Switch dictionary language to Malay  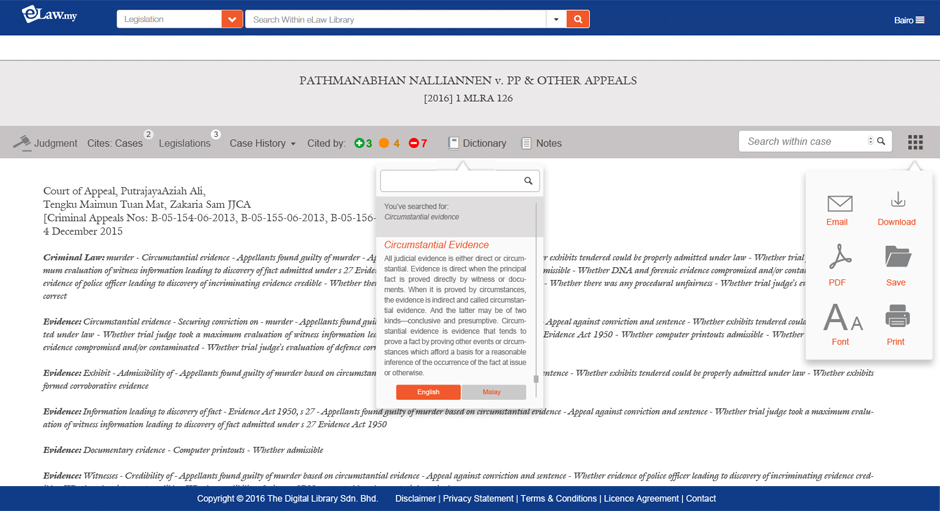pyautogui.click(x=492, y=392)
